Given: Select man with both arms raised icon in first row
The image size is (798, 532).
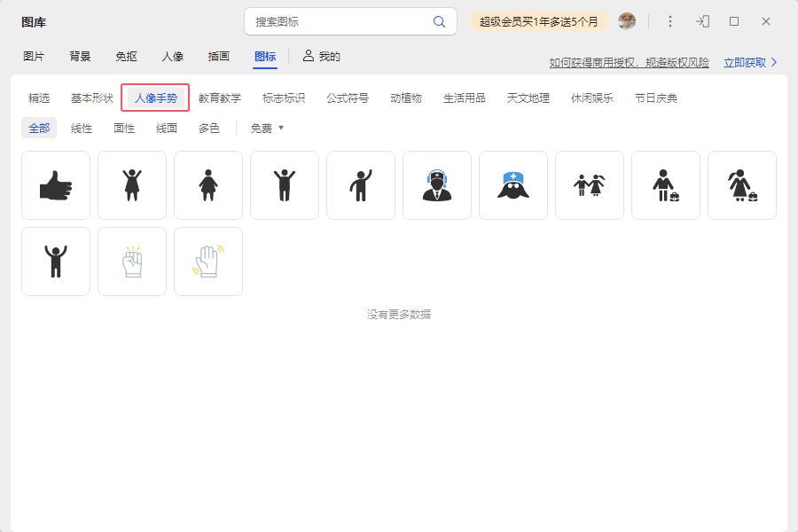Looking at the screenshot, I should pyautogui.click(x=285, y=185).
